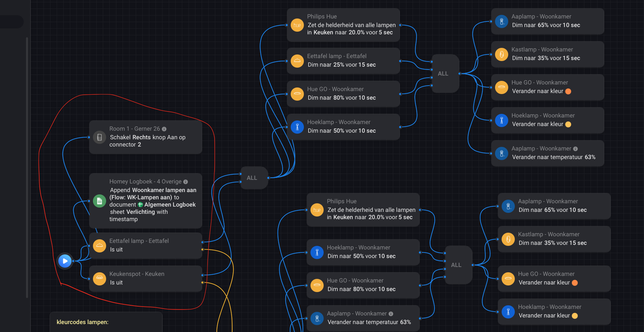644x332 pixels.
Task: Click the orange output dot of Keukenspot 'Is uit'
Action: (x=202, y=282)
